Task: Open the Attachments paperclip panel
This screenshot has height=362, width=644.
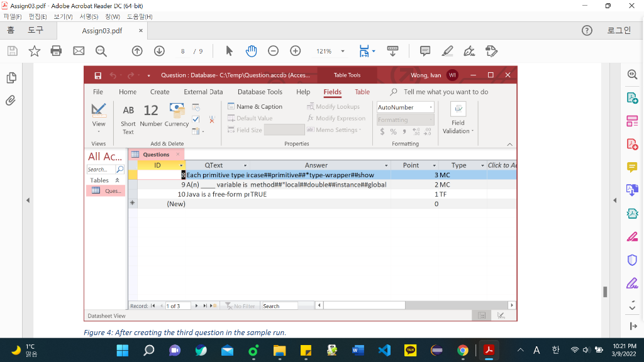Action: pyautogui.click(x=11, y=100)
